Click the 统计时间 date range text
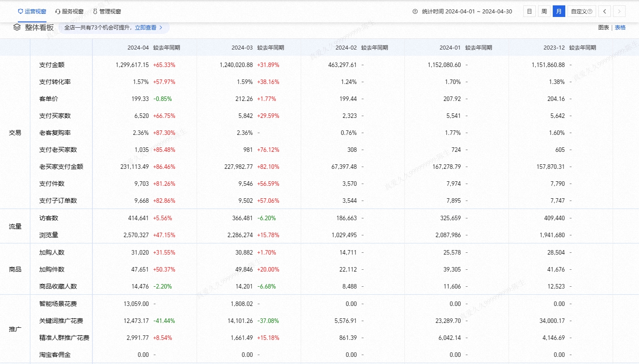The width and height of the screenshot is (639, 364). 467,12
